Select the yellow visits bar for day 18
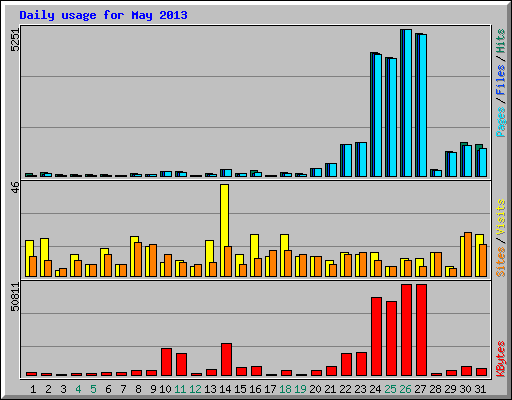The height and width of the screenshot is (400, 512). coord(284,255)
